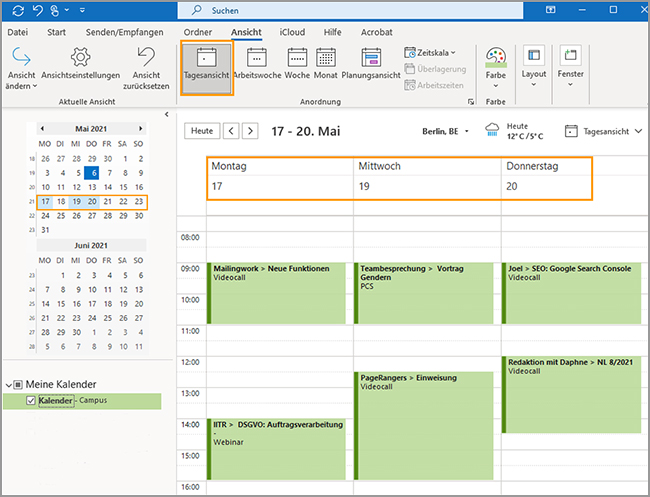Switch to Monat calendar view
The height and width of the screenshot is (497, 650).
[325, 63]
